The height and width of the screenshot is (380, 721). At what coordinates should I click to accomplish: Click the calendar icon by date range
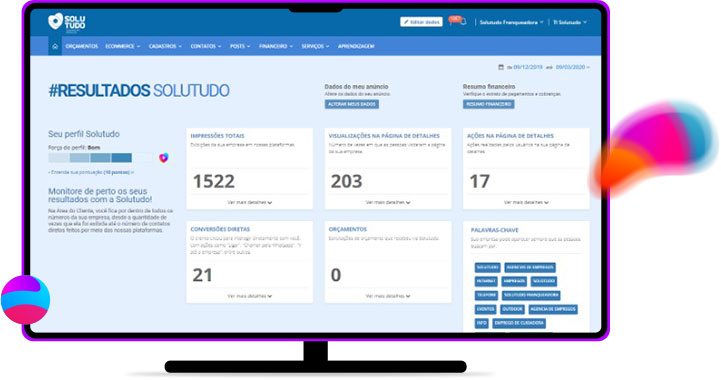click(501, 67)
